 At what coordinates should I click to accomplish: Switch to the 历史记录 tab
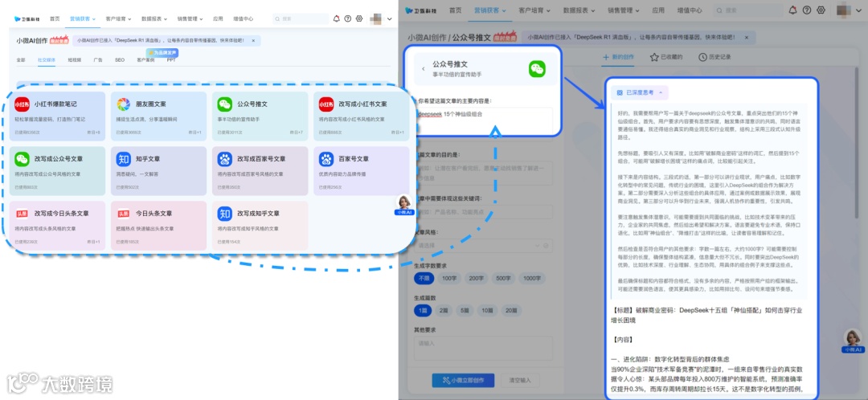click(714, 57)
